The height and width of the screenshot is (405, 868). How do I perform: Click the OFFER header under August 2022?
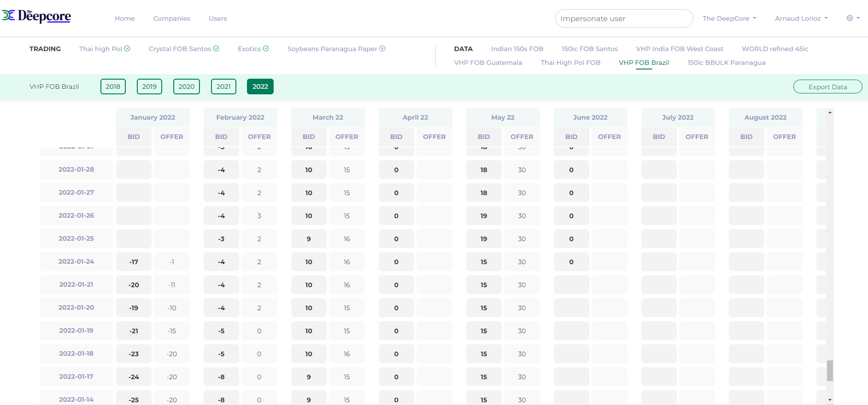(785, 137)
